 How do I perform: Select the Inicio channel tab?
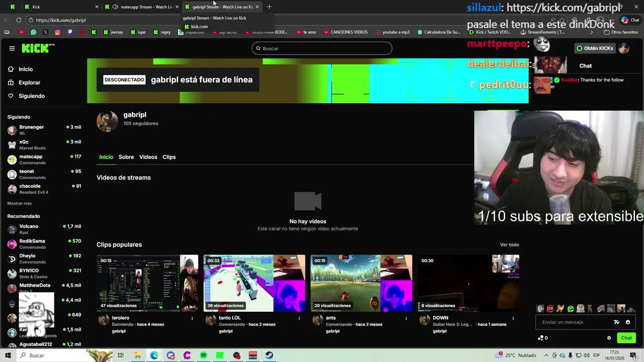click(x=106, y=157)
